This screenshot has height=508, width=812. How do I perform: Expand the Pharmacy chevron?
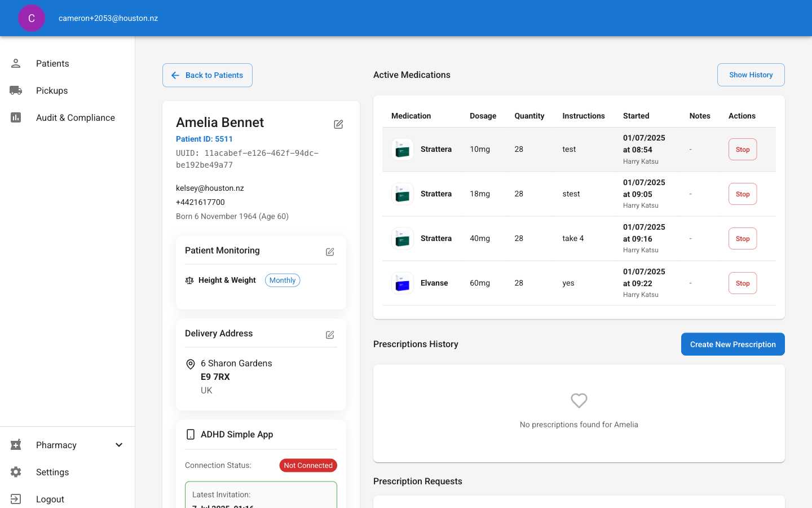(x=119, y=445)
